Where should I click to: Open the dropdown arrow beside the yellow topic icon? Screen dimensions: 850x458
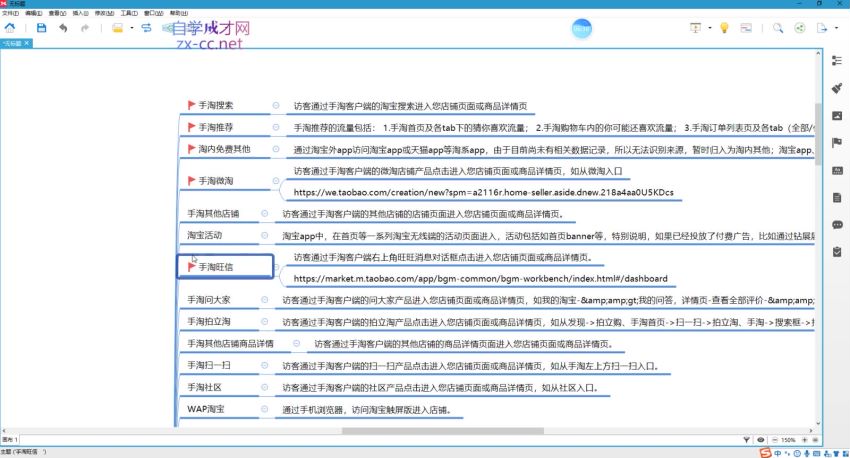click(132, 28)
